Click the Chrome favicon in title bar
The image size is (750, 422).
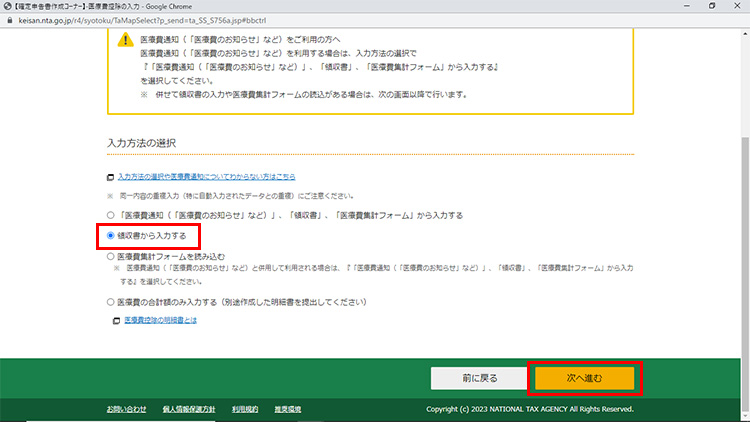pyautogui.click(x=7, y=6)
